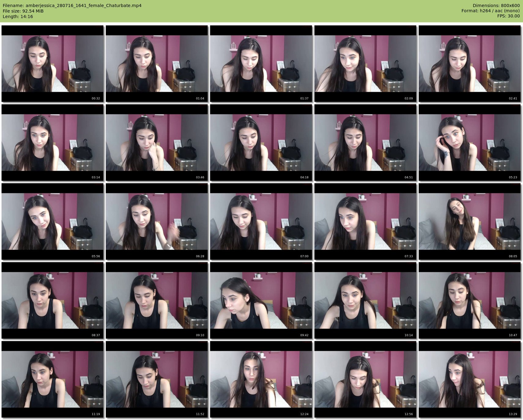The height and width of the screenshot is (420, 523).
Task: Click the 02:41 thumbnail
Action: [470, 64]
